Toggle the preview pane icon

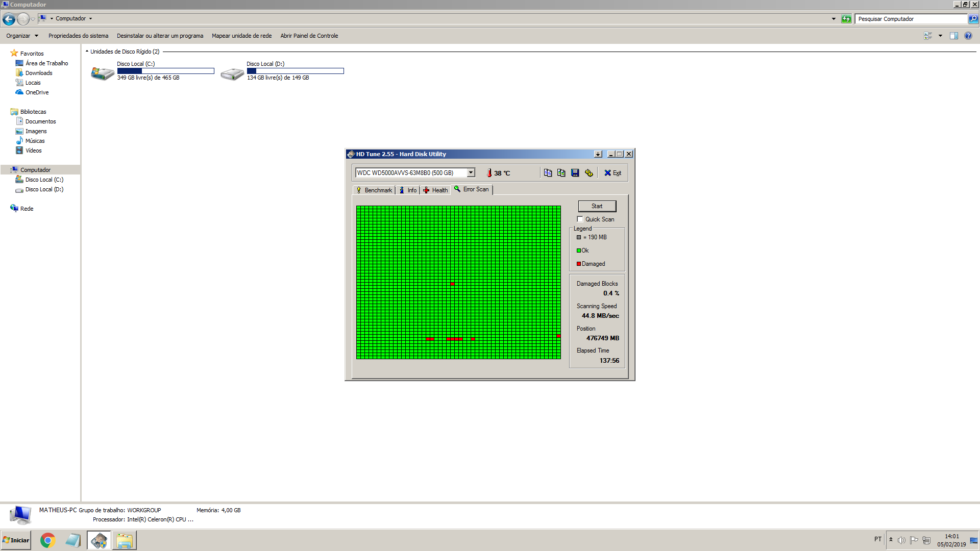pyautogui.click(x=953, y=36)
